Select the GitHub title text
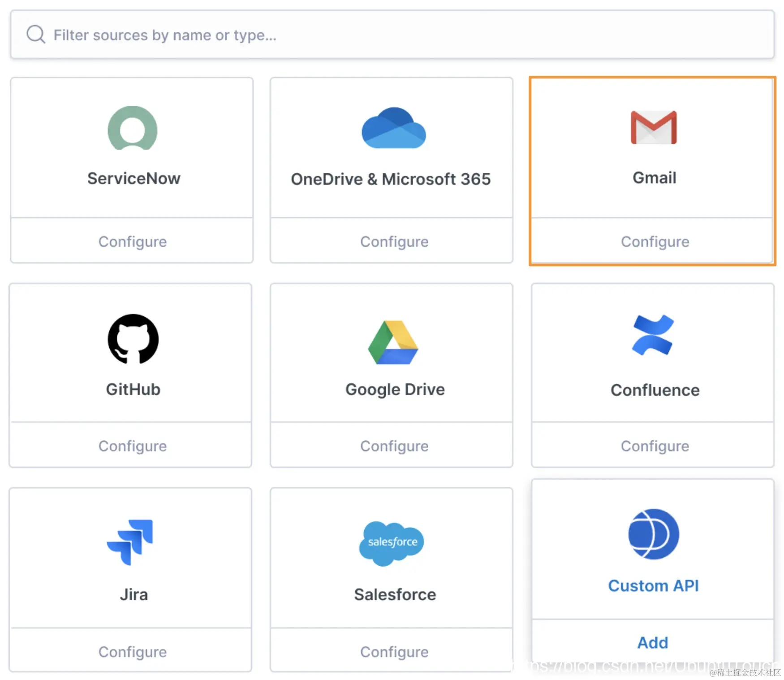 133,389
